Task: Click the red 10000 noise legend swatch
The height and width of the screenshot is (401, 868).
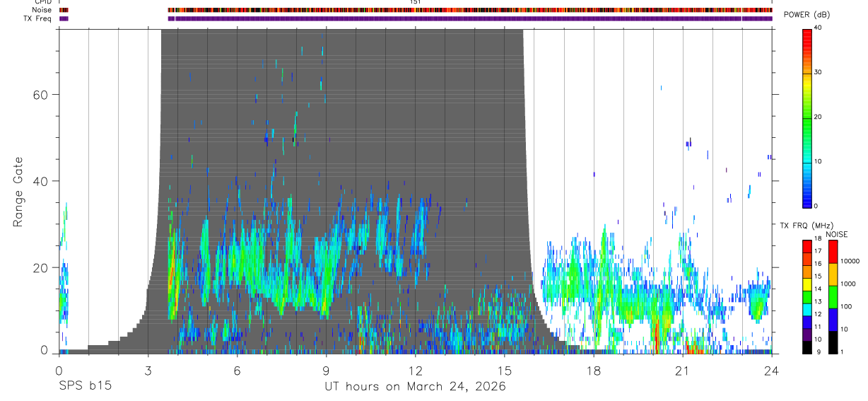Action: tap(833, 251)
